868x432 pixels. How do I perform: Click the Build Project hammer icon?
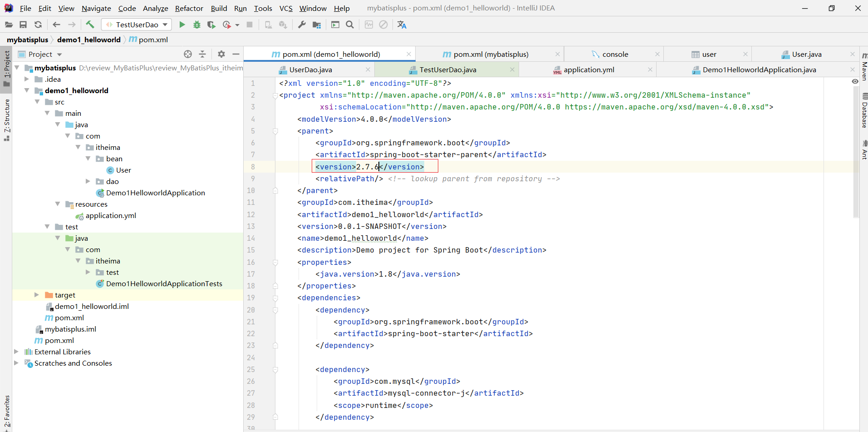tap(90, 25)
